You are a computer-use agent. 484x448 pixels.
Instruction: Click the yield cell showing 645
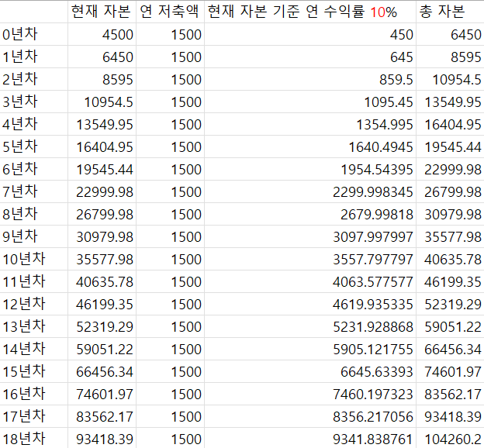pos(310,57)
